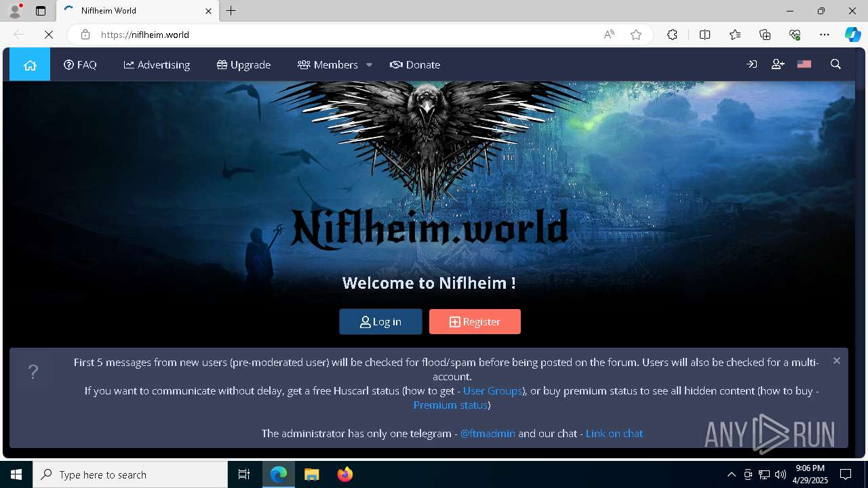
Task: Open the notification center
Action: click(846, 474)
